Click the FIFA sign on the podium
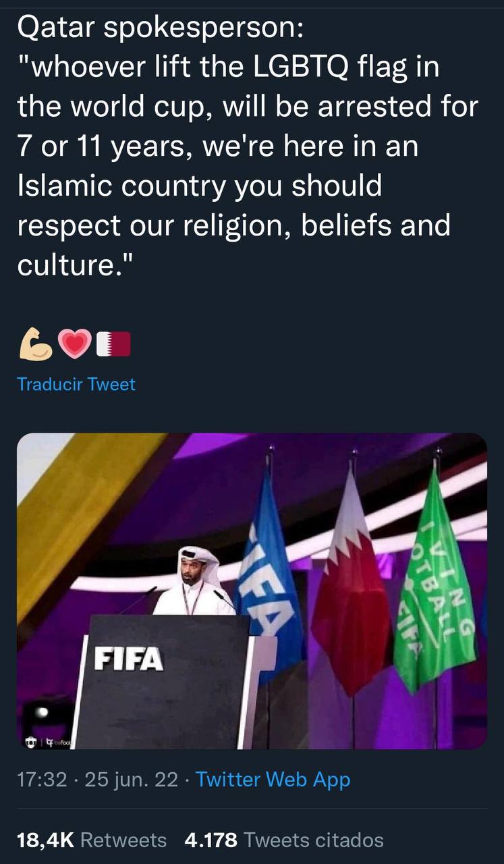This screenshot has width=504, height=864. 128,657
